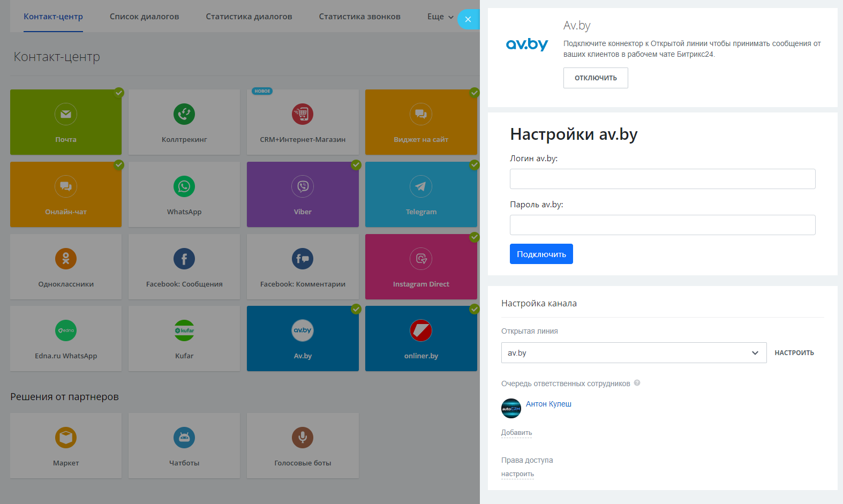Expand the Еще menu

(x=440, y=17)
